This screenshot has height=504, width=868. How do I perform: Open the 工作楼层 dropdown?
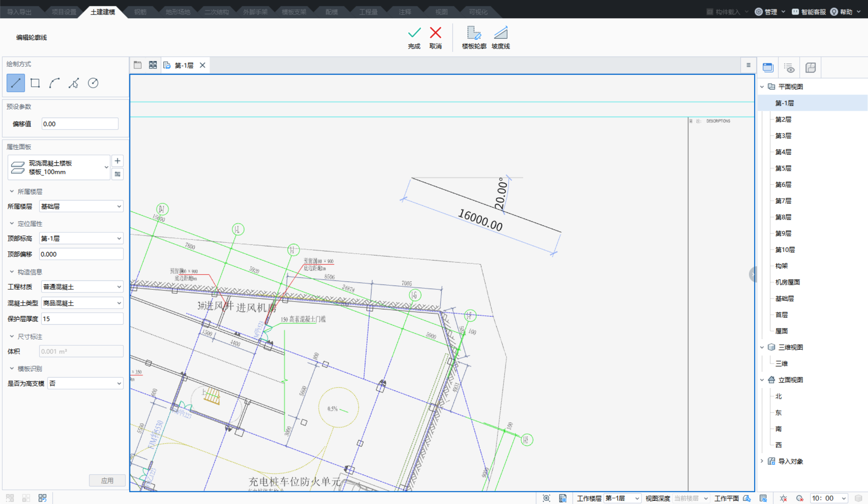[x=623, y=498]
